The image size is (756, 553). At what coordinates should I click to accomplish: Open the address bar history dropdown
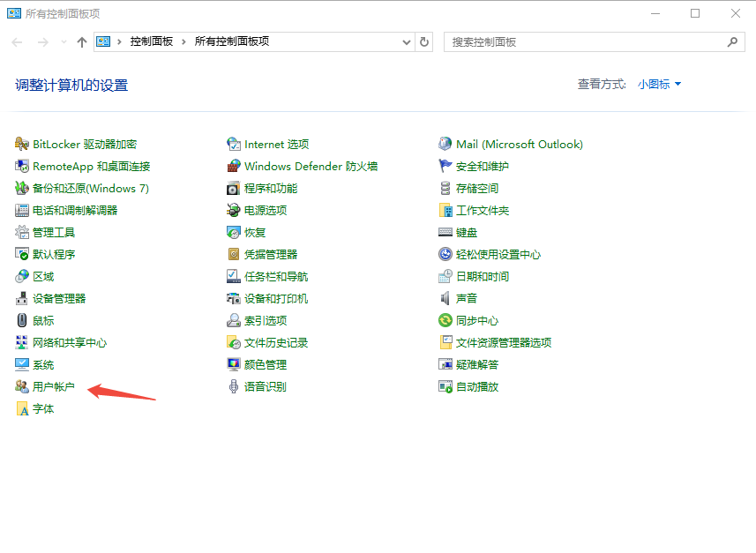(x=405, y=41)
